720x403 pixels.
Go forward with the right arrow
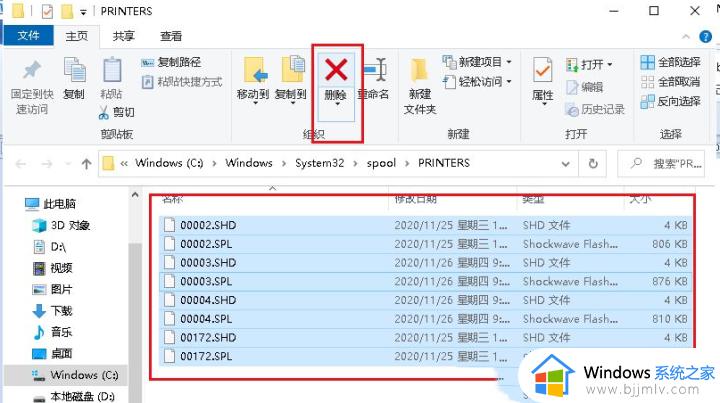47,163
